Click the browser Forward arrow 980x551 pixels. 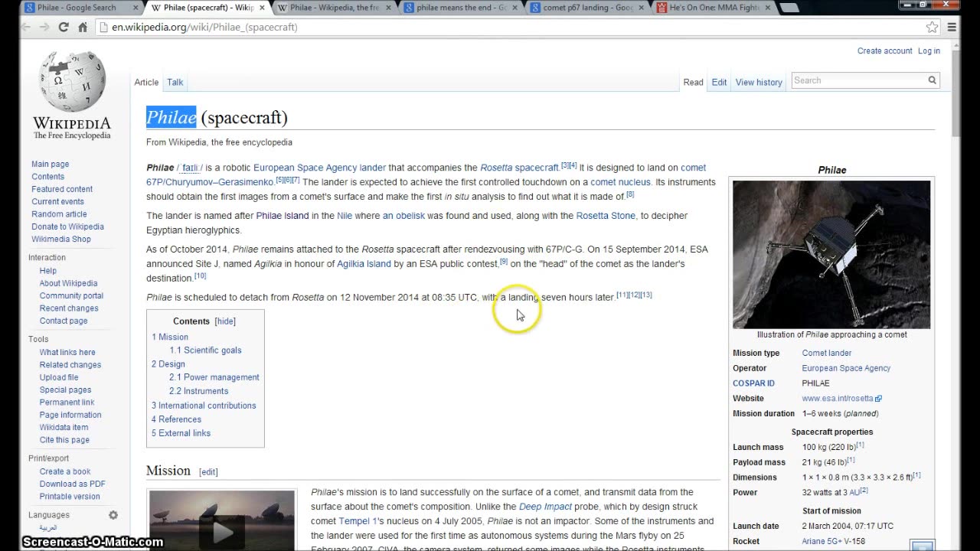coord(44,27)
